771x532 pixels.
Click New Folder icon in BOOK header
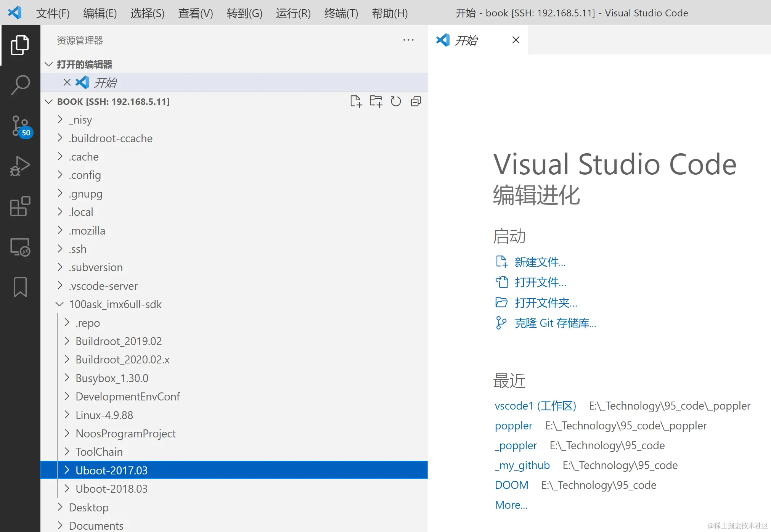[x=376, y=101]
